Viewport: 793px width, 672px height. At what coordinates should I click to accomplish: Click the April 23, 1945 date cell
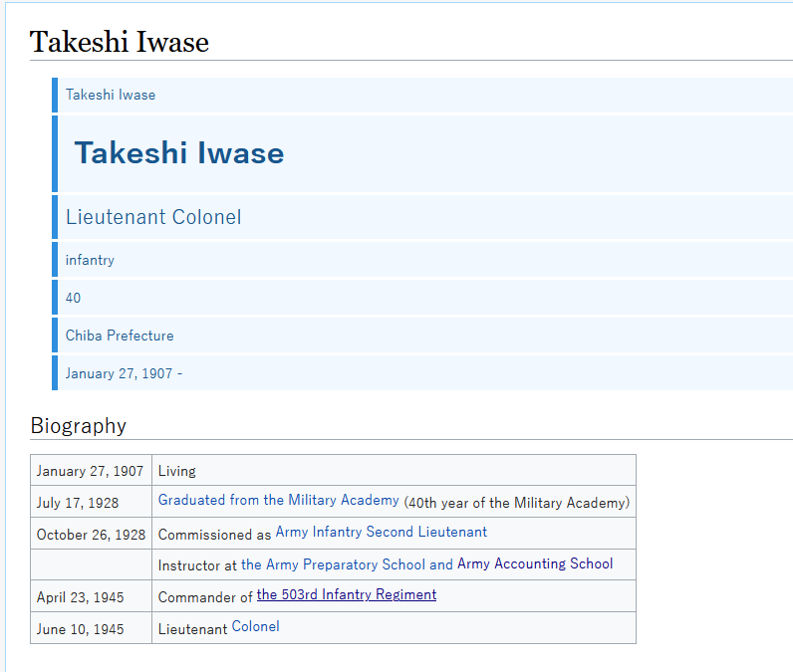81,596
